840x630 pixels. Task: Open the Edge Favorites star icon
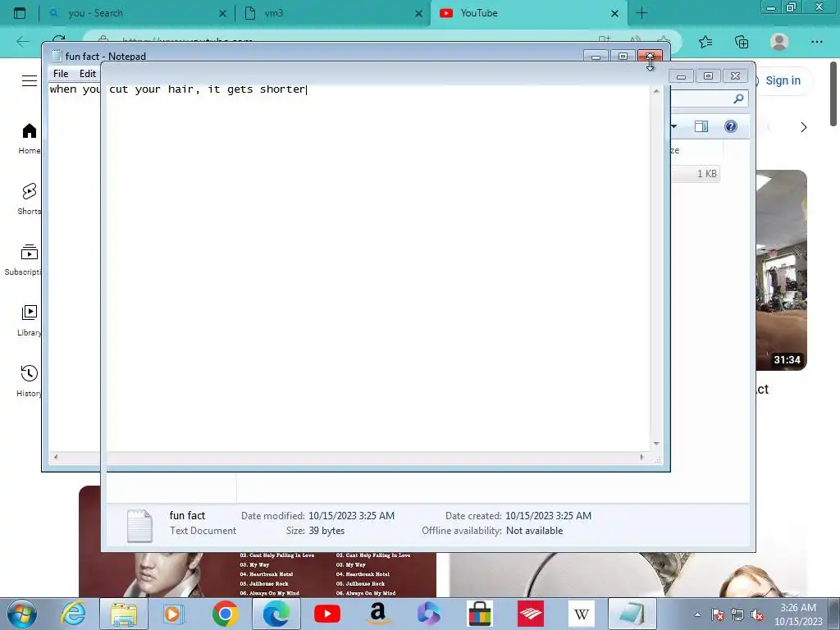pos(705,42)
